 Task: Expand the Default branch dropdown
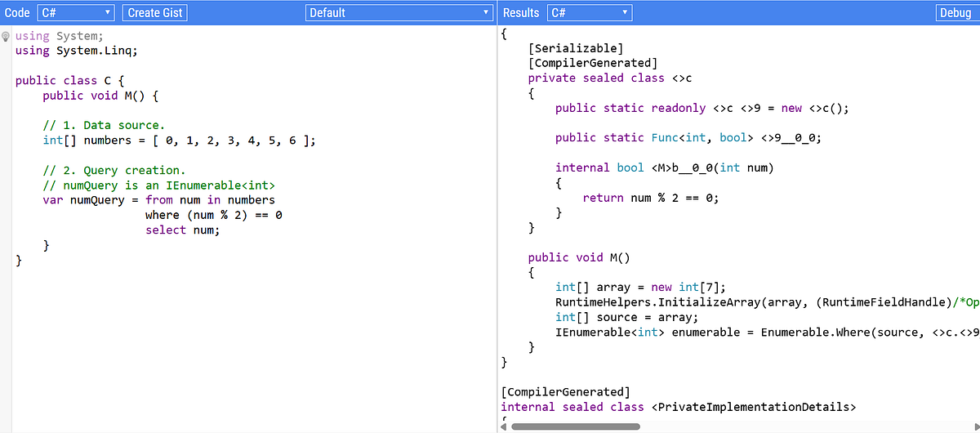point(399,12)
